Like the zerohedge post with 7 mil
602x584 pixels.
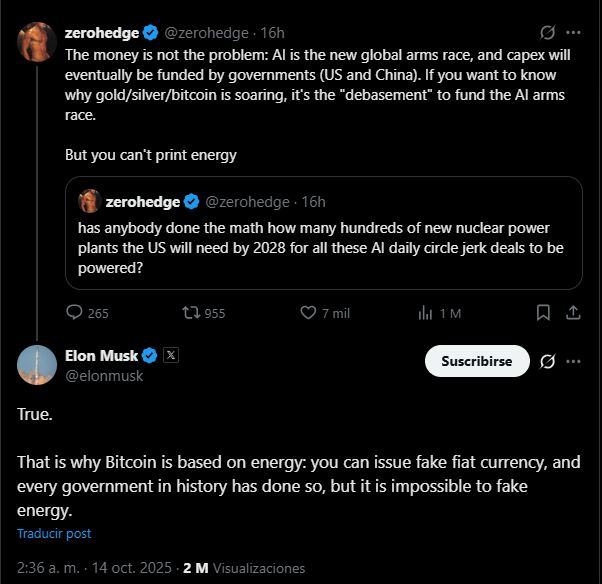tap(309, 313)
